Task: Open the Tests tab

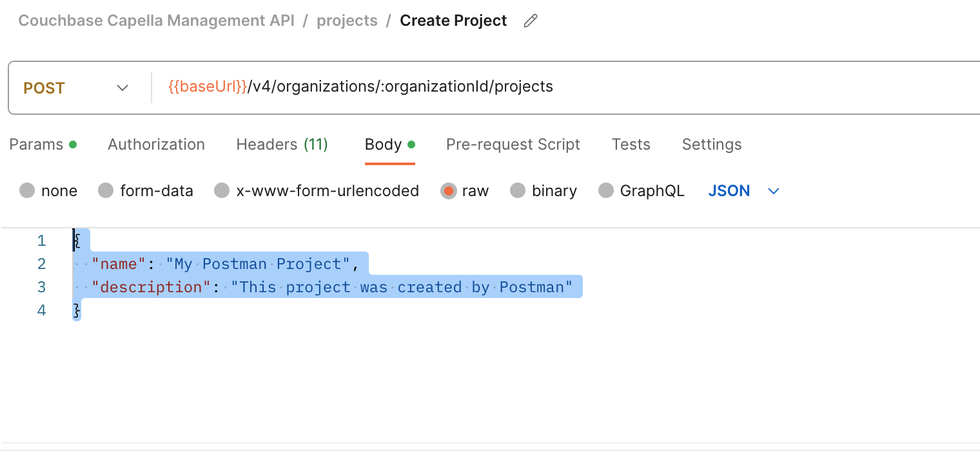Action: pos(631,144)
